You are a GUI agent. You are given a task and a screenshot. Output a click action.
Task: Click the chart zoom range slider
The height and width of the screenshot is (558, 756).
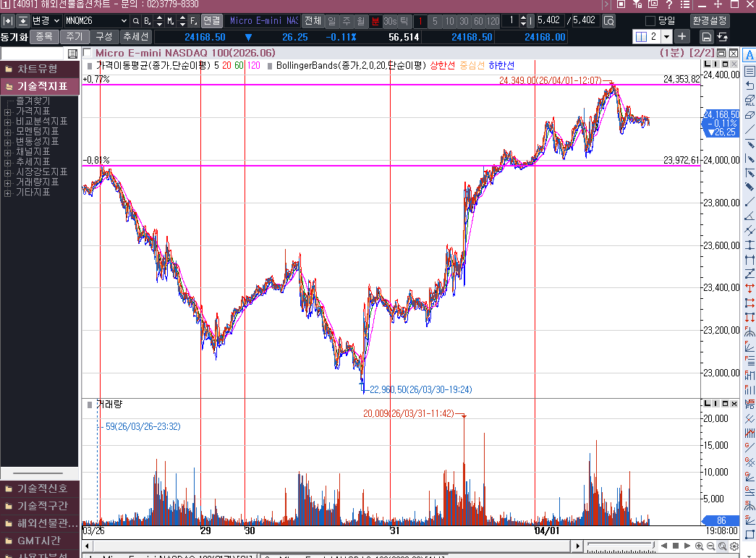[619, 546]
